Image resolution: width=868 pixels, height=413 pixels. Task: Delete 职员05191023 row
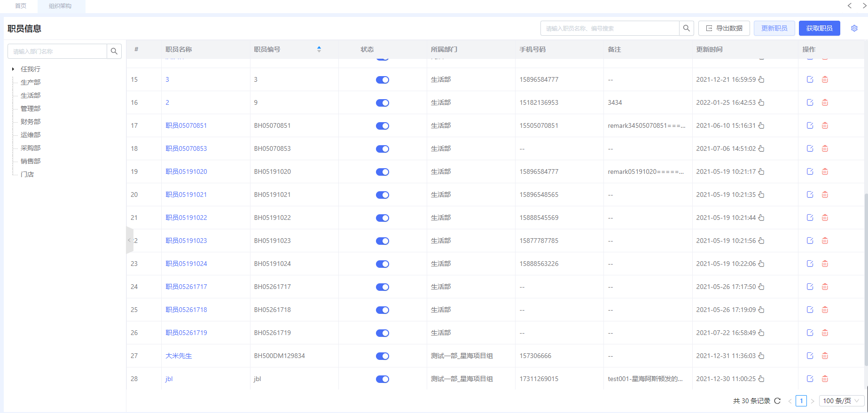click(825, 241)
